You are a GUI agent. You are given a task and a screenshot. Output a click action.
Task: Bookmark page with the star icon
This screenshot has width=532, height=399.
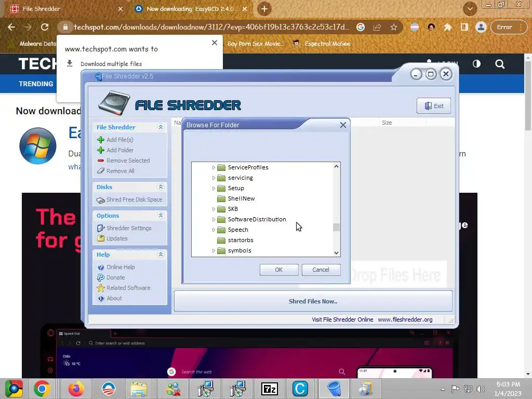coord(394,27)
